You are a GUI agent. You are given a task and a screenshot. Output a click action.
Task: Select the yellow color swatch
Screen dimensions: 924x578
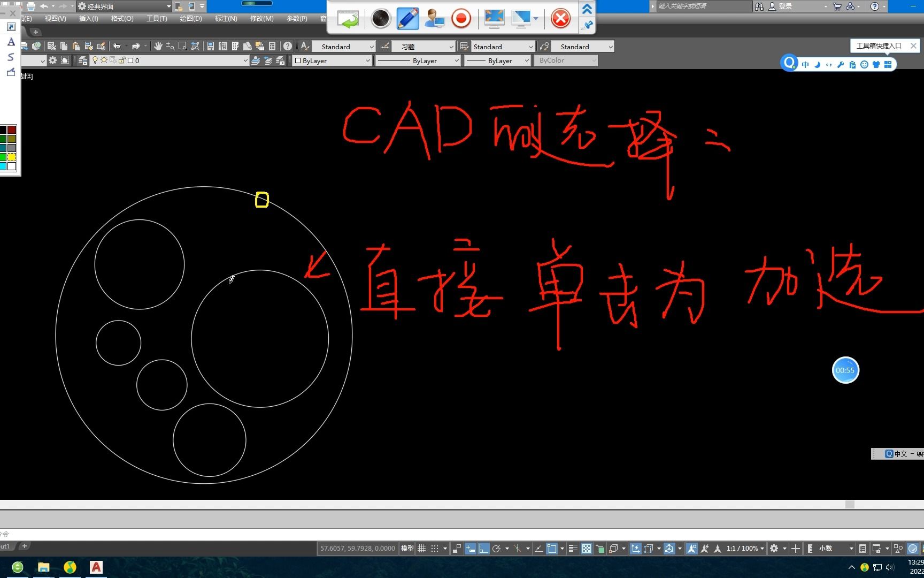[12, 157]
